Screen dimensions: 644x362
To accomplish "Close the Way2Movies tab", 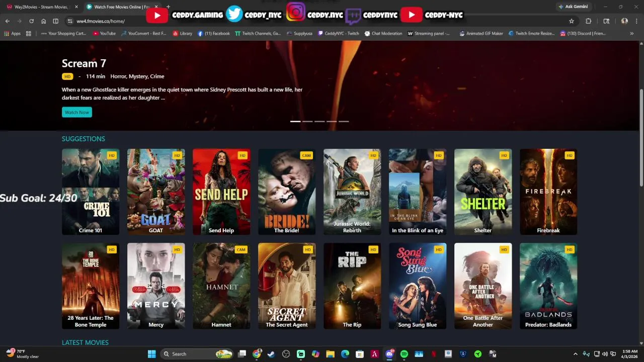I will (x=76, y=7).
